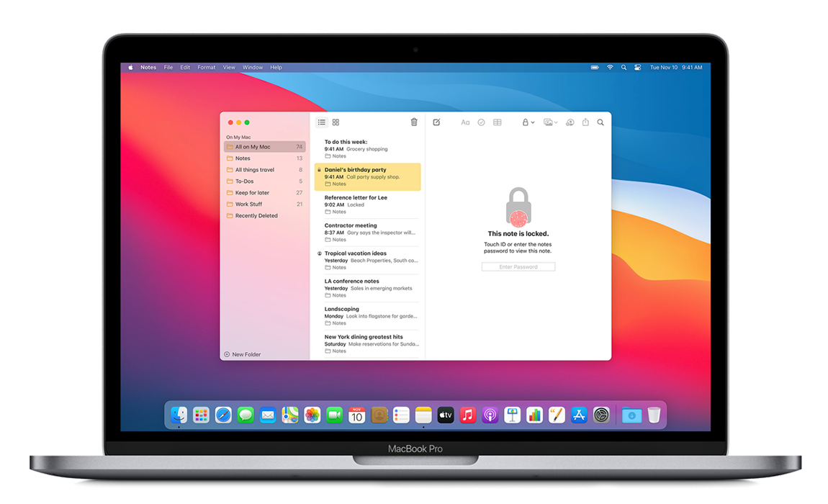Screen dimensions: 828x504
Task: Open the Contractor meeting note
Action: tap(367, 233)
